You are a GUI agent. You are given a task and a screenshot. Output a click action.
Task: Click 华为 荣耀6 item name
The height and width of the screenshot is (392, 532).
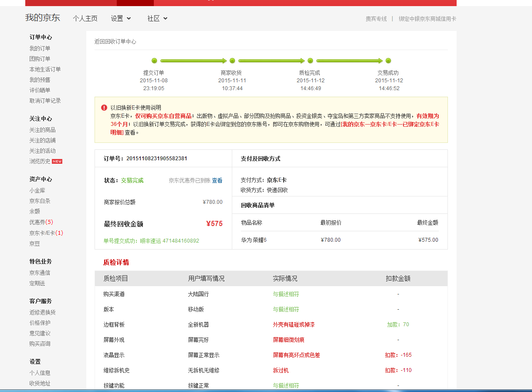[x=254, y=240]
